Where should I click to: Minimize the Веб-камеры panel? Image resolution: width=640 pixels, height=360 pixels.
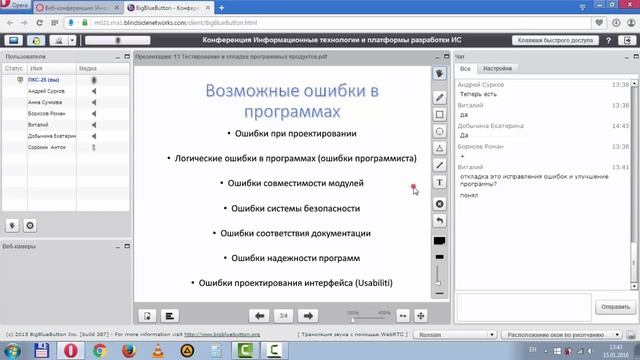pyautogui.click(x=118, y=247)
